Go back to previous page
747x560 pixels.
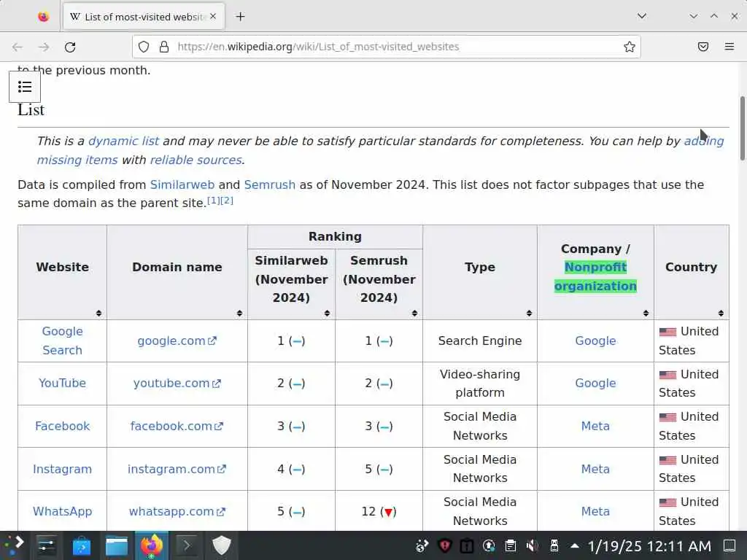(18, 47)
